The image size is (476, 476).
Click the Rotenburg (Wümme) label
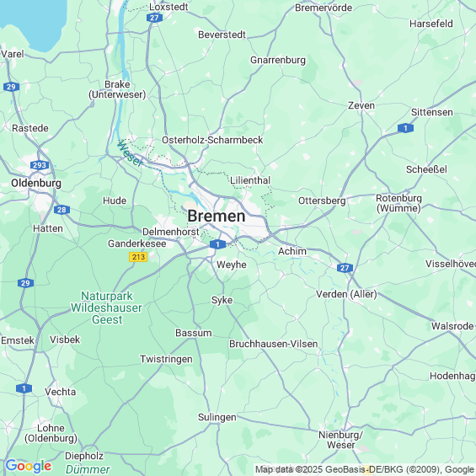pos(398,203)
